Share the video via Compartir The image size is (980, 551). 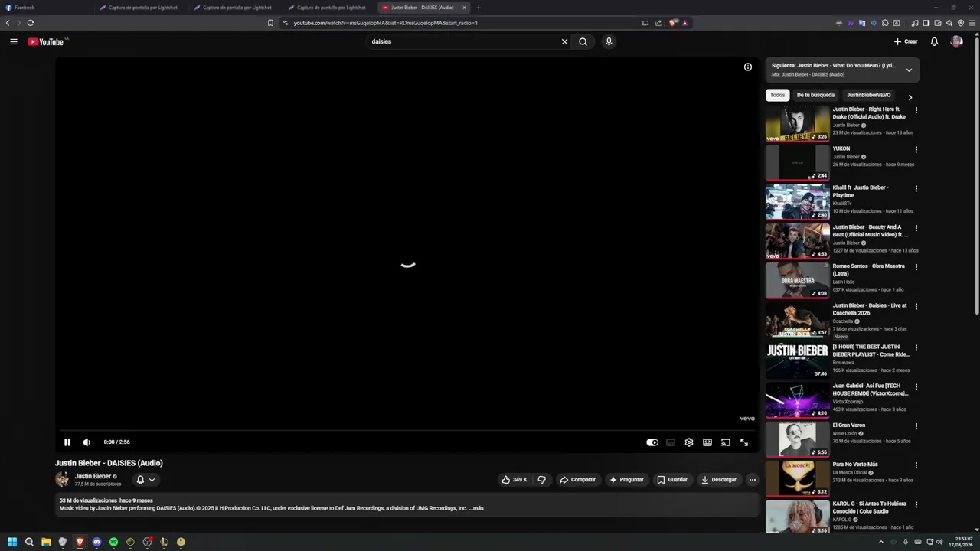pyautogui.click(x=577, y=480)
